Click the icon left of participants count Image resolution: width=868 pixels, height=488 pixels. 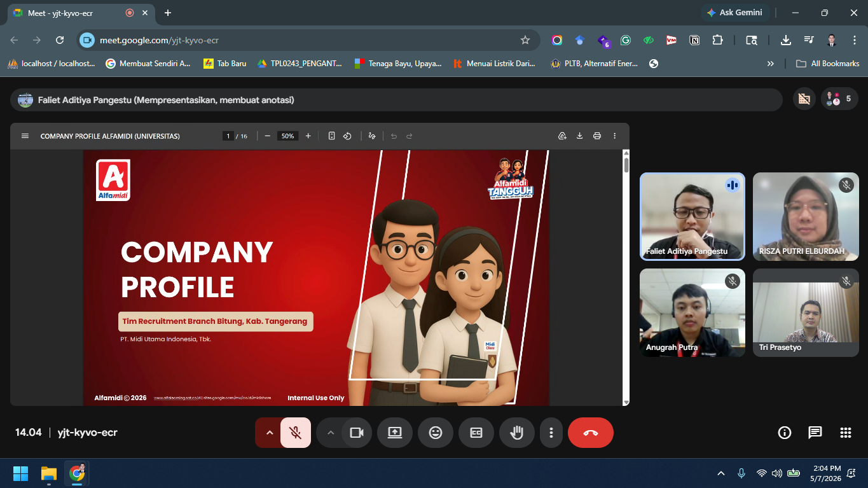[804, 99]
